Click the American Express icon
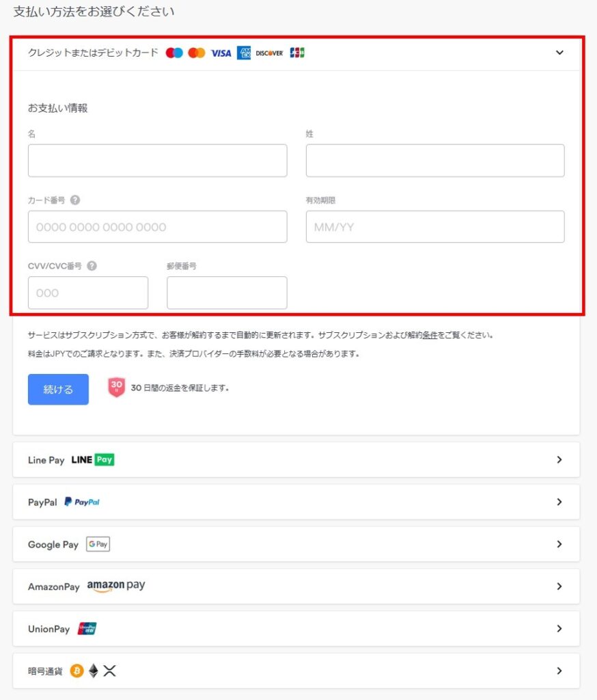This screenshot has height=700, width=597. (244, 53)
